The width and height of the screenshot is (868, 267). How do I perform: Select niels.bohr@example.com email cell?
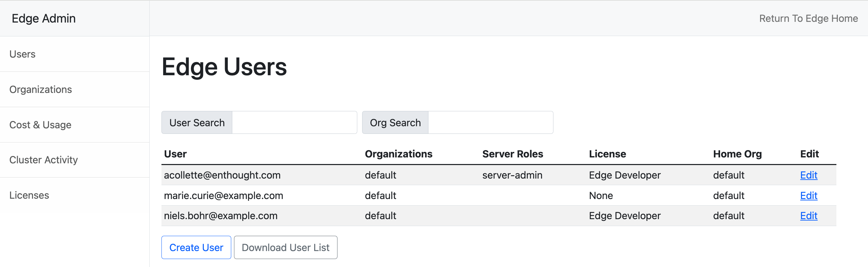tap(221, 216)
